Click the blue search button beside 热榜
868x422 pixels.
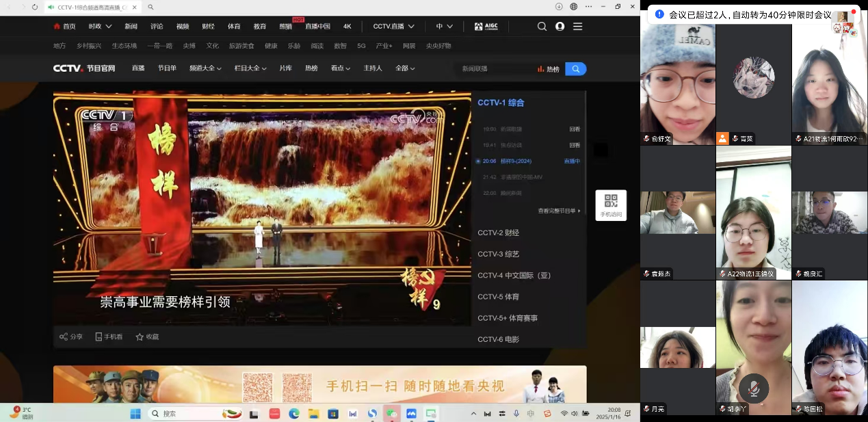(576, 69)
